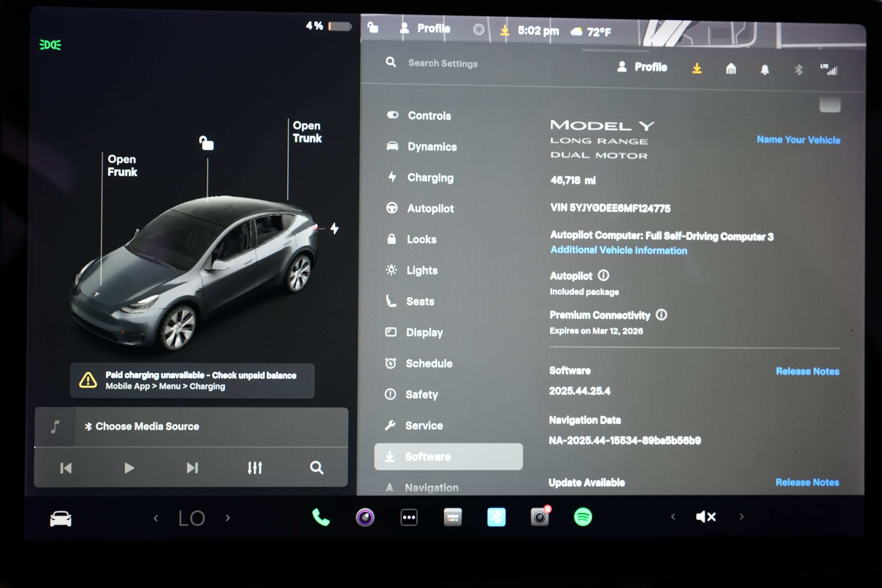Open the Charging settings section
Viewport: 882px width, 588px height.
(430, 177)
